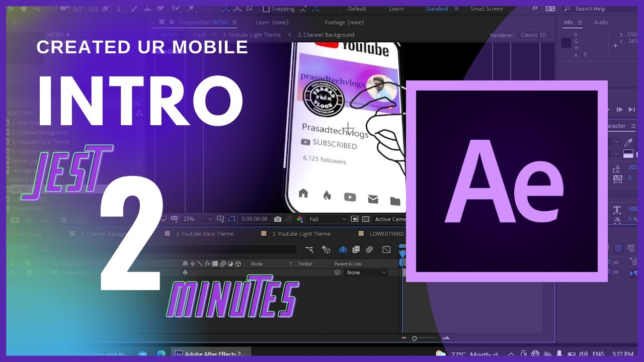Open the Parent None dropdown for Camera 1
This screenshot has width=644, height=362.
[x=367, y=273]
